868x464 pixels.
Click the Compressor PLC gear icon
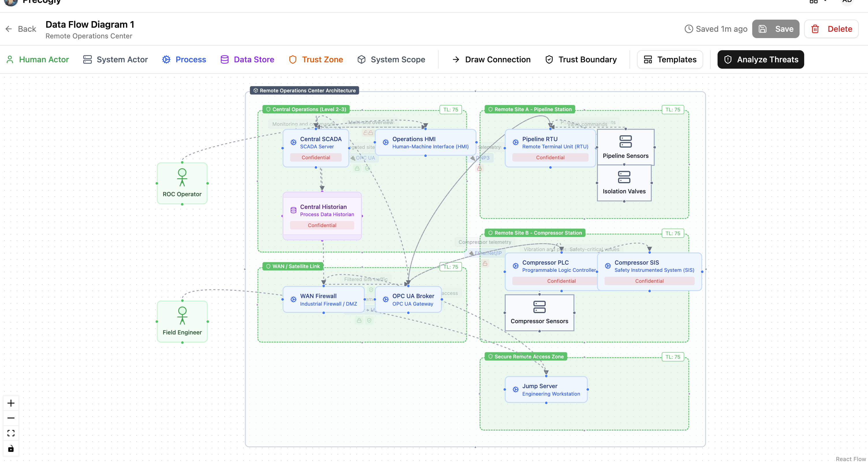click(515, 266)
